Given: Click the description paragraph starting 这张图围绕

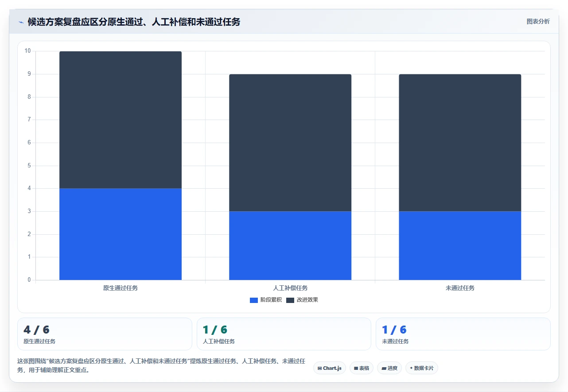Looking at the screenshot, I should [161, 366].
